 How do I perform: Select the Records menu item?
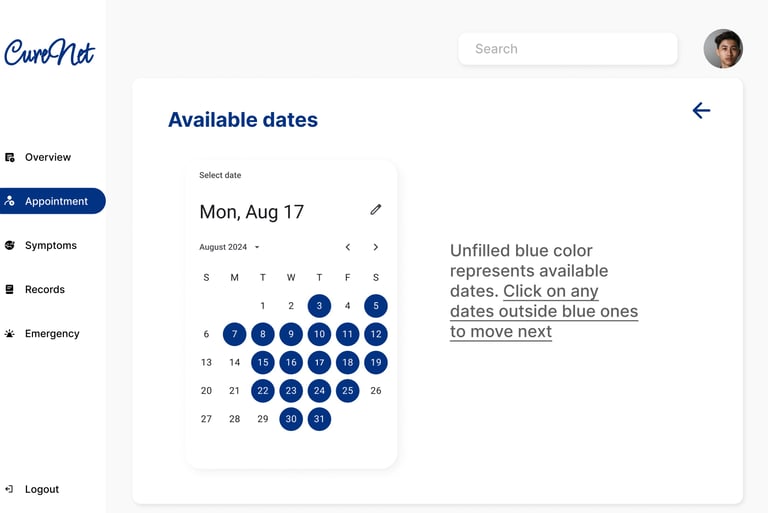pyautogui.click(x=44, y=289)
